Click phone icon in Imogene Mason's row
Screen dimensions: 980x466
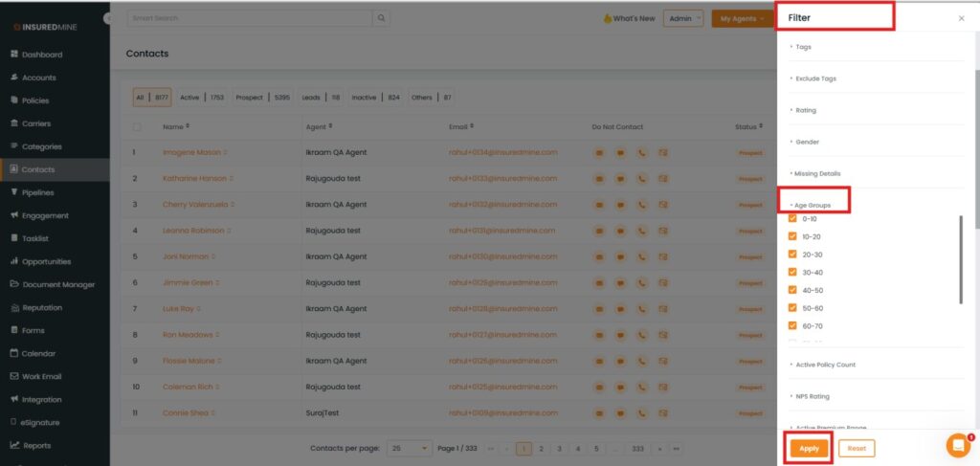click(x=641, y=152)
